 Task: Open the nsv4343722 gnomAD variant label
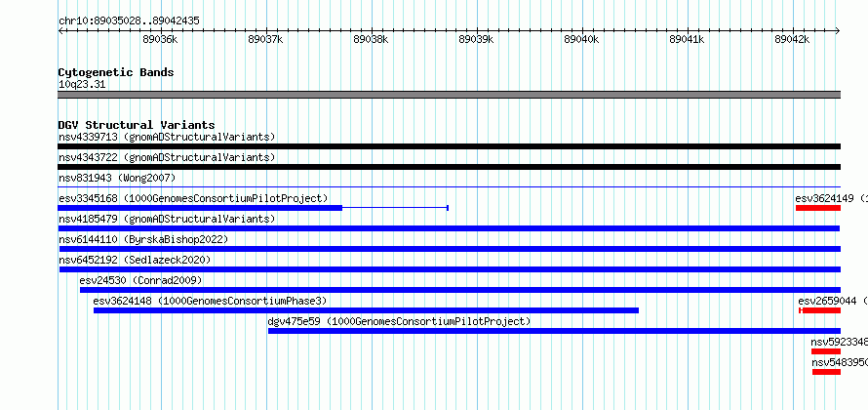[x=167, y=157]
